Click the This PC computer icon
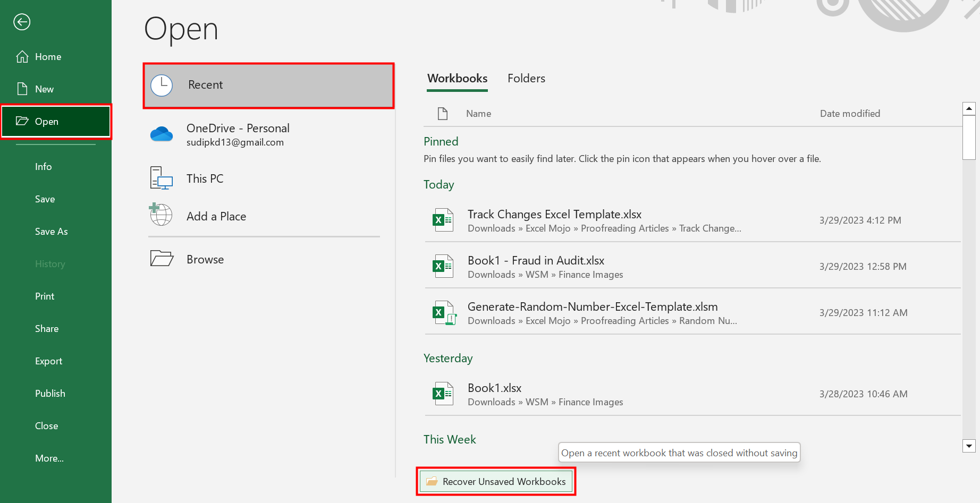The width and height of the screenshot is (980, 503). pyautogui.click(x=162, y=178)
